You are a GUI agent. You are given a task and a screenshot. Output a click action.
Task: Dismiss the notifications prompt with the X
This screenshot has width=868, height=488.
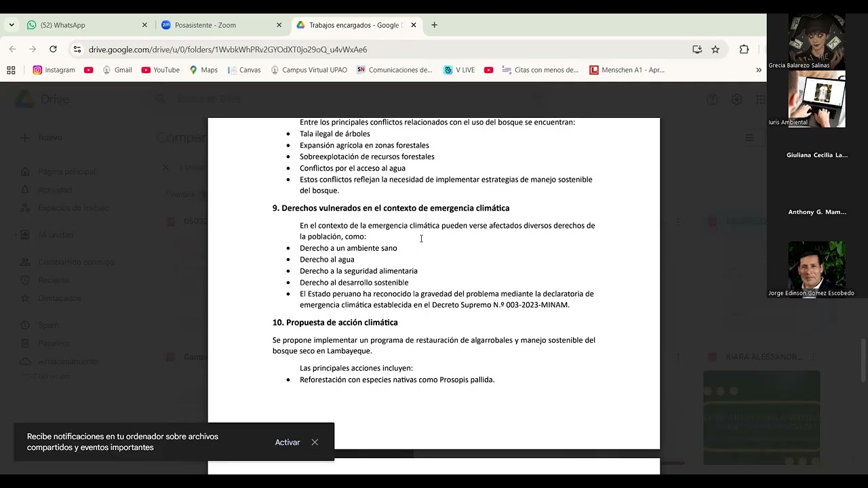tap(315, 442)
